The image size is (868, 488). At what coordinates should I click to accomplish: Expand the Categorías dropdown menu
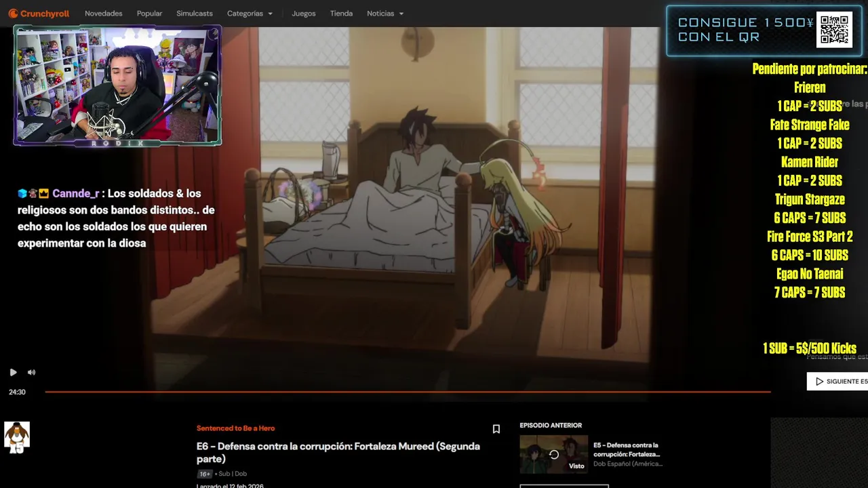click(x=250, y=14)
